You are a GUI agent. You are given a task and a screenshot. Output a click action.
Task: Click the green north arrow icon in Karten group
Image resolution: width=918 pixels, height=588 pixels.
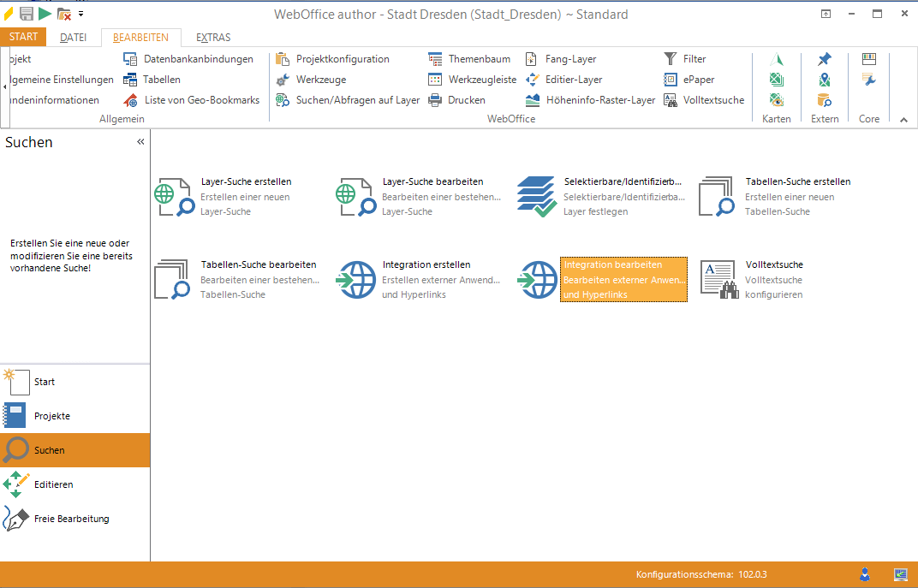pos(777,59)
